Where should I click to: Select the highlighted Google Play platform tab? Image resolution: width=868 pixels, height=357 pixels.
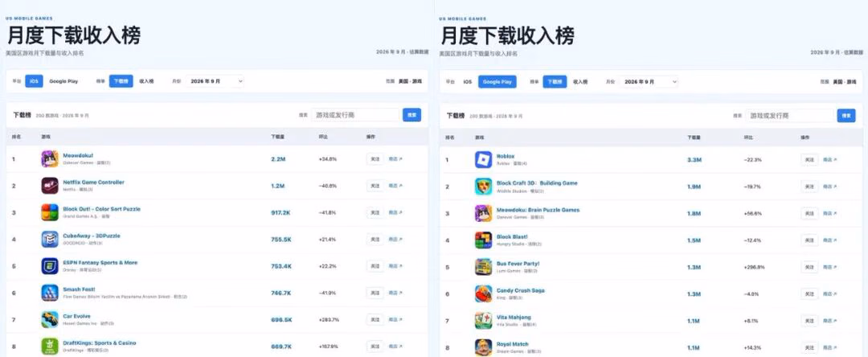497,81
